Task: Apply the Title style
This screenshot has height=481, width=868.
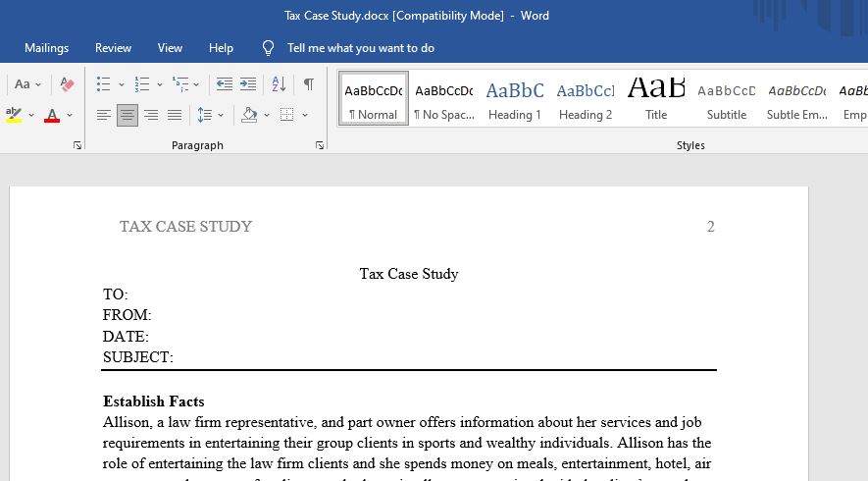Action: (656, 98)
